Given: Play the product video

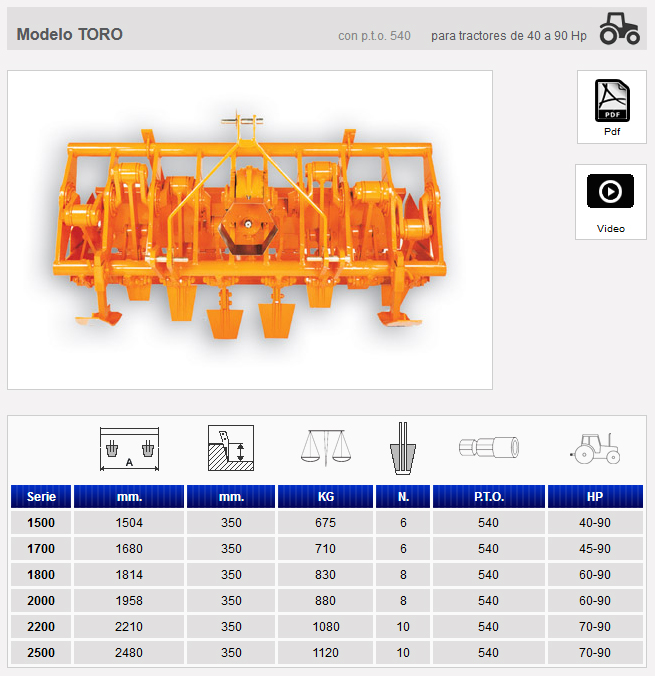Looking at the screenshot, I should click(610, 191).
